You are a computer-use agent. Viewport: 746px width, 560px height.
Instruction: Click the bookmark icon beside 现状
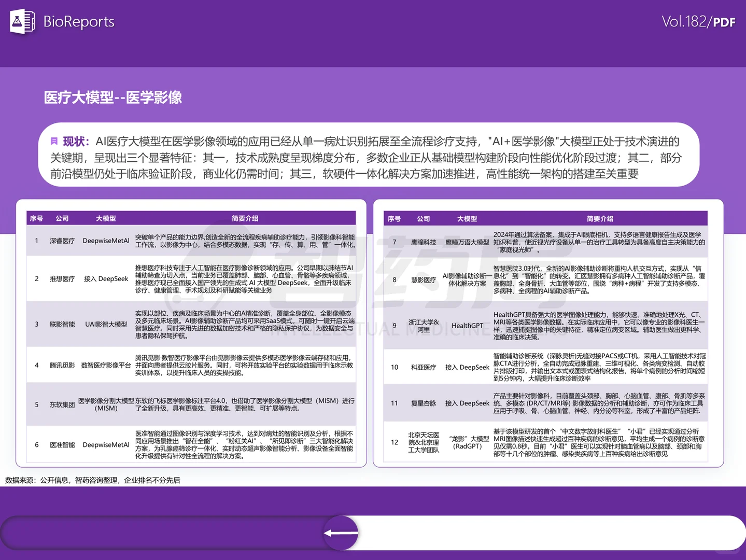[53, 141]
